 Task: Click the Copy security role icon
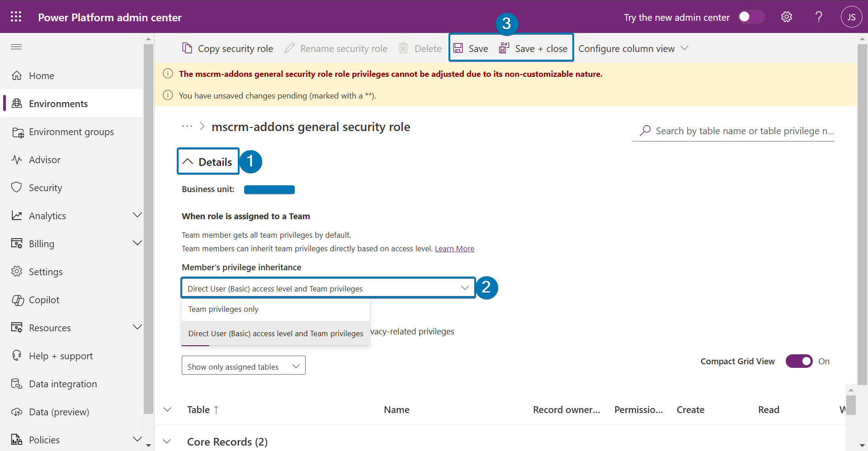(187, 48)
